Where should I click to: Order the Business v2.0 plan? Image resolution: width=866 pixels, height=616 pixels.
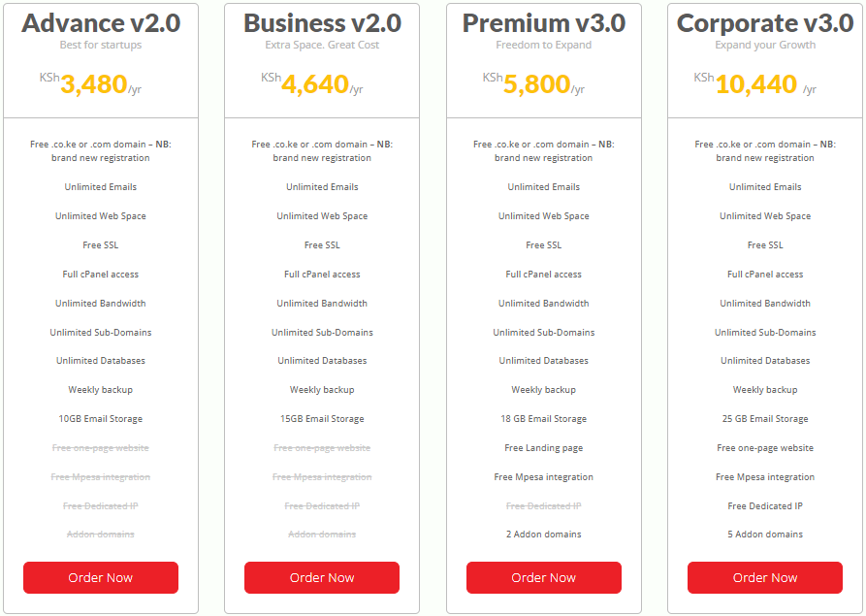tap(322, 577)
